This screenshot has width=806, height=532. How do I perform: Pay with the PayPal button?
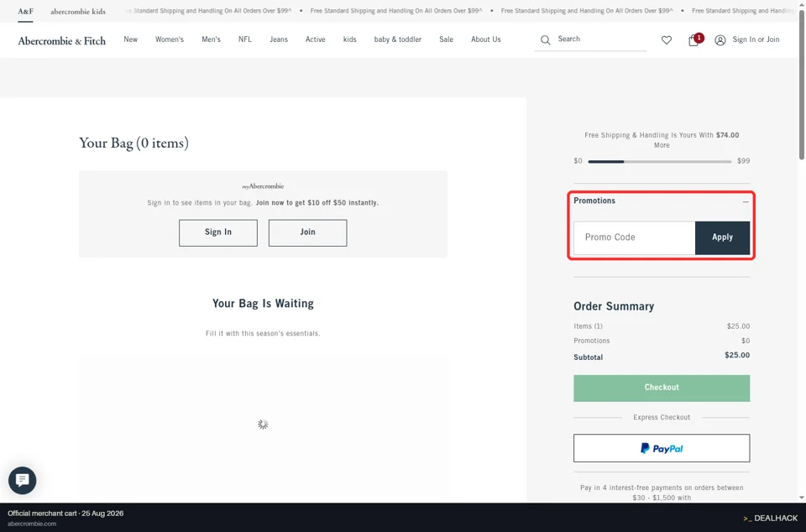click(662, 448)
